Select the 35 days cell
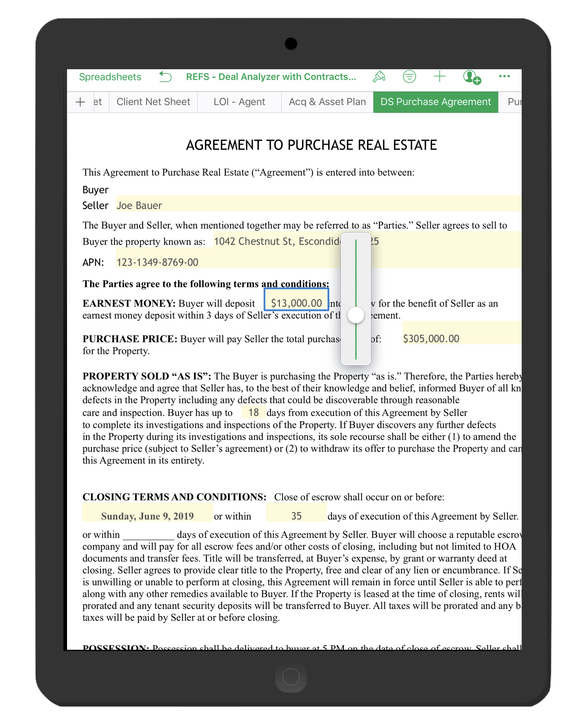Viewport: 588px width, 723px height. tap(296, 513)
